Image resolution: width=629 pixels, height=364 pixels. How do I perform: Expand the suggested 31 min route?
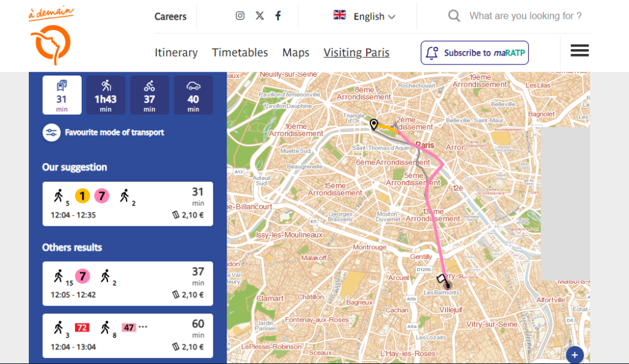[x=128, y=204]
